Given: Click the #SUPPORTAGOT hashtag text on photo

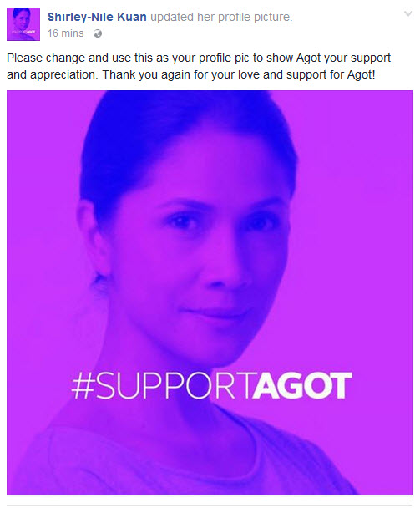Looking at the screenshot, I should click(x=211, y=385).
